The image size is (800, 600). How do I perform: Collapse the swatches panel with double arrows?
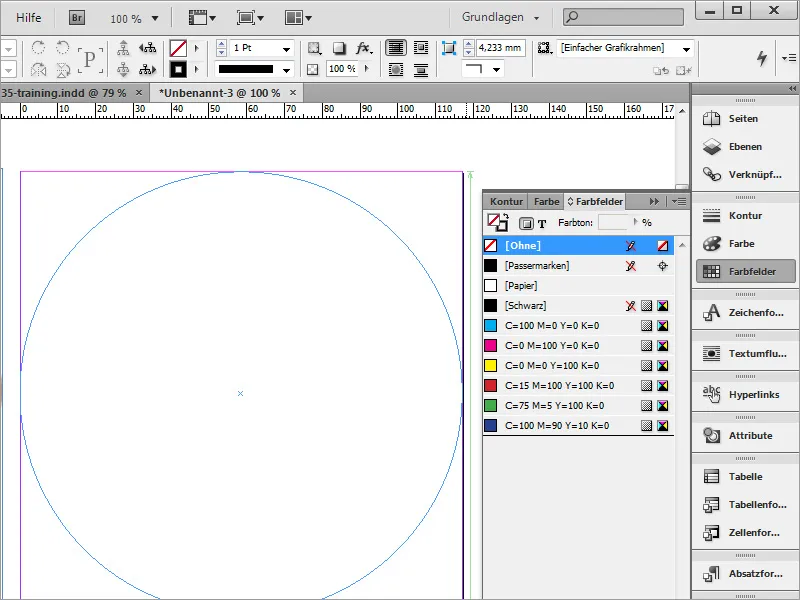tap(654, 202)
